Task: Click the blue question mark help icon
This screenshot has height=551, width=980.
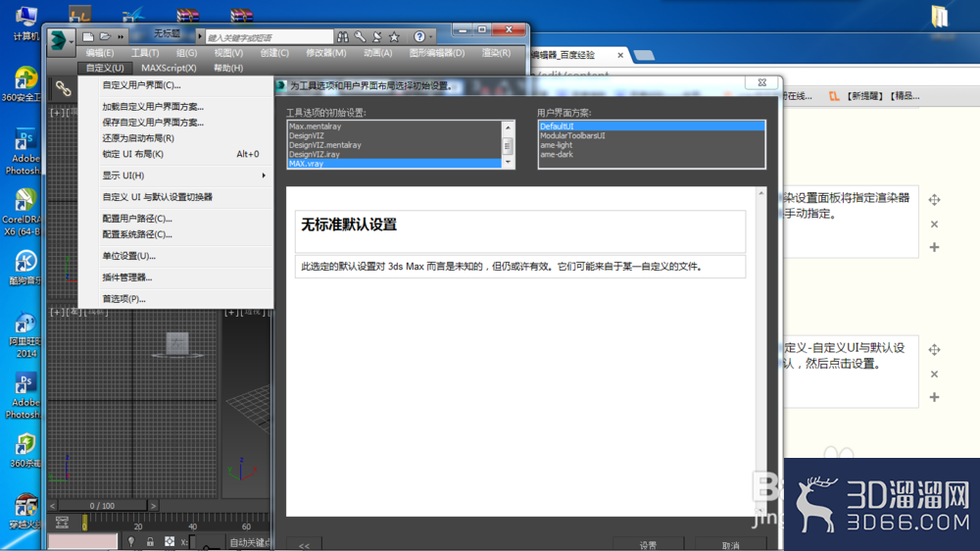Action: pos(419,37)
